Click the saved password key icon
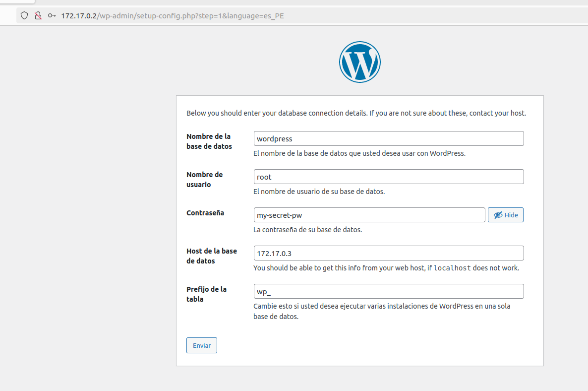The height and width of the screenshot is (391, 588). (x=52, y=16)
